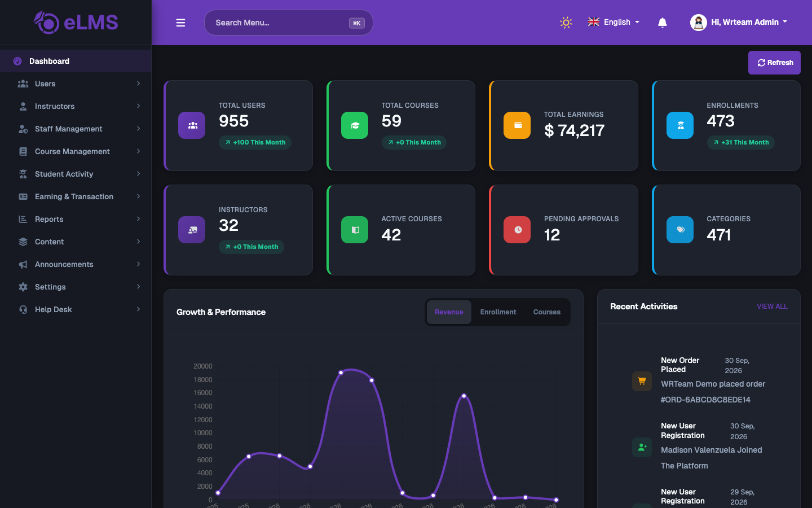This screenshot has width=812, height=508.
Task: Click order number #ORD-6ABCD8C8EDE14
Action: pos(705,400)
